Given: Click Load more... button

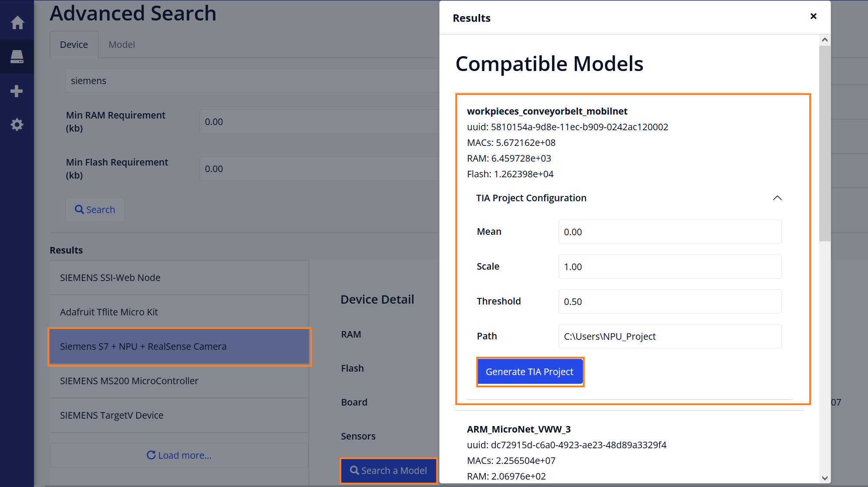Looking at the screenshot, I should click(x=179, y=455).
